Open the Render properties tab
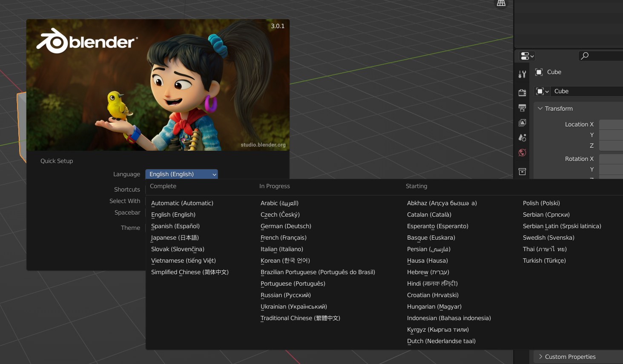This screenshot has height=364, width=623. tap(522, 92)
